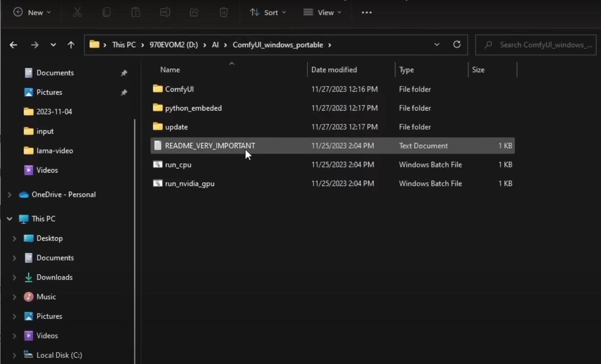Click the Copy icon in toolbar
The height and width of the screenshot is (364, 601).
pyautogui.click(x=106, y=12)
